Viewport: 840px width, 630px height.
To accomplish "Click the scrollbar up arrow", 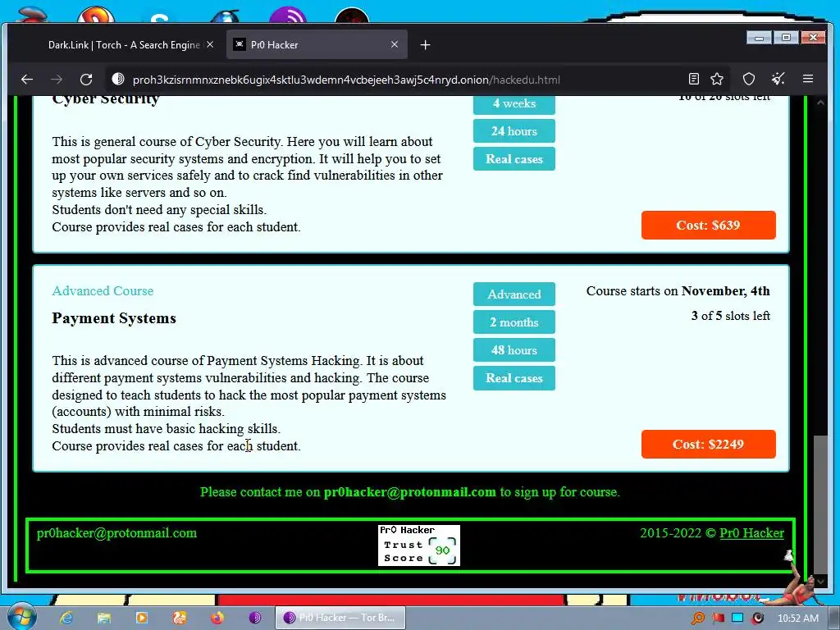I will tap(819, 103).
